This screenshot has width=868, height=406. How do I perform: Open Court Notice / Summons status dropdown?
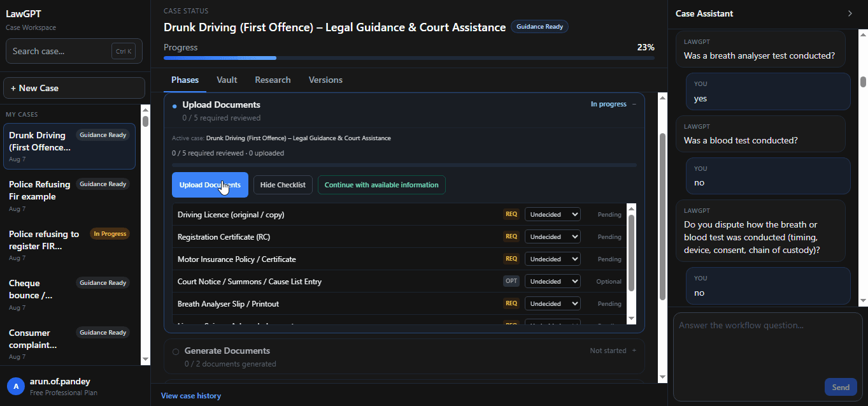553,281
